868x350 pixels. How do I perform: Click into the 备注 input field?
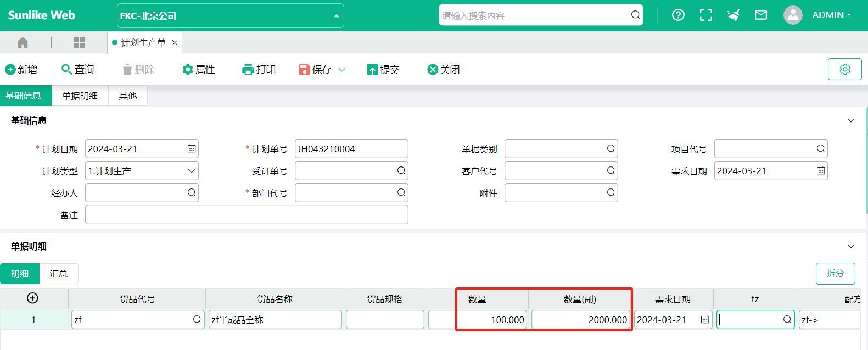pos(247,215)
